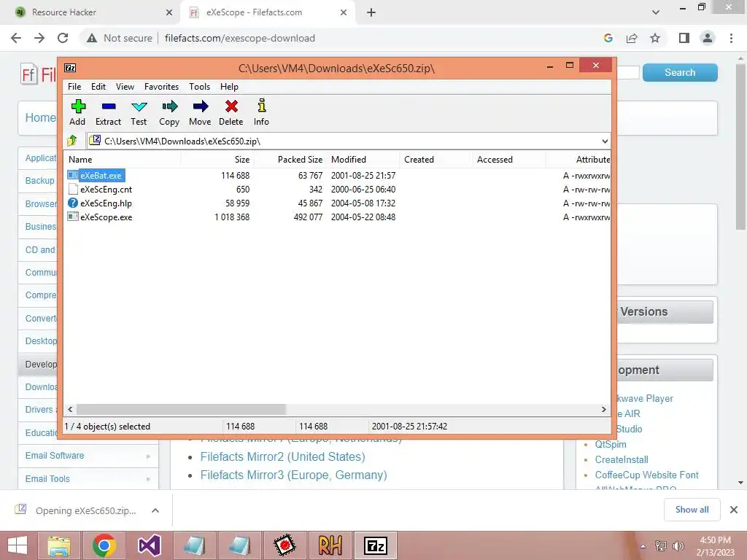Open the Chrome profile icon

coord(708,38)
